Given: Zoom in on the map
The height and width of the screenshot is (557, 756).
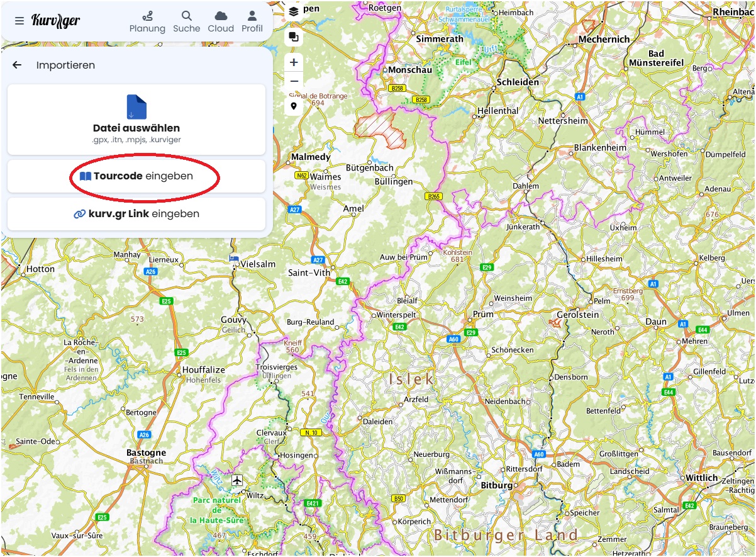Looking at the screenshot, I should click(x=294, y=62).
